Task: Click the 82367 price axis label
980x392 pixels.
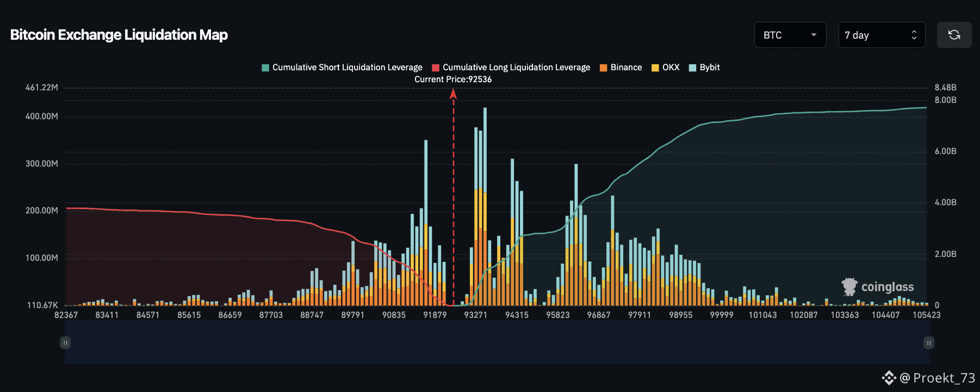Action: (66, 315)
